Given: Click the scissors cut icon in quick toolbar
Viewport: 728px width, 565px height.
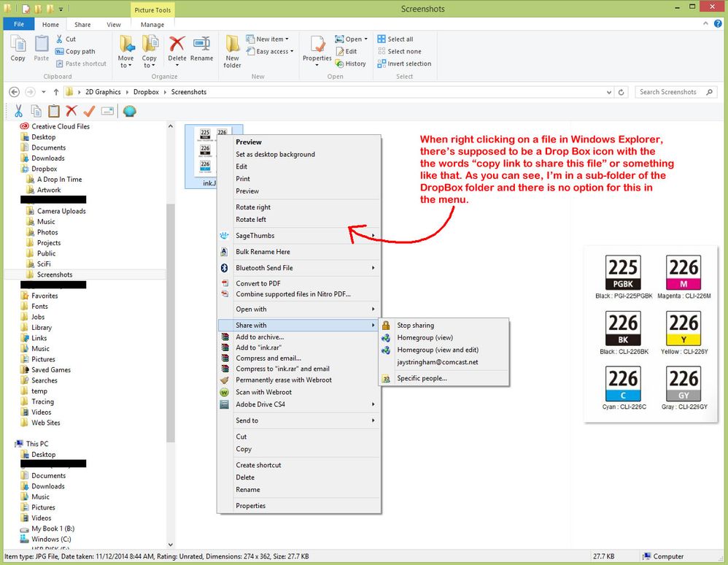Looking at the screenshot, I should 18,111.
